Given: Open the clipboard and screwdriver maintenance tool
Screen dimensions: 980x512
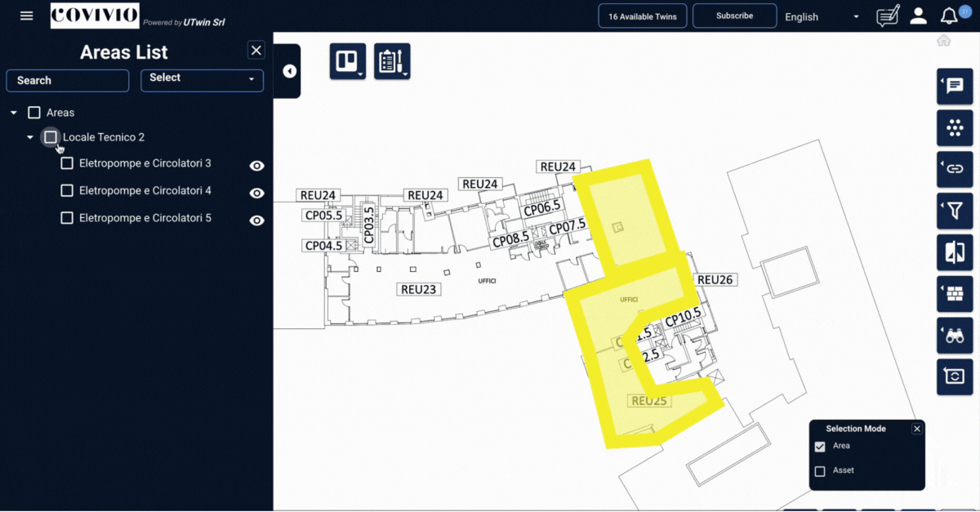Looking at the screenshot, I should click(x=392, y=62).
